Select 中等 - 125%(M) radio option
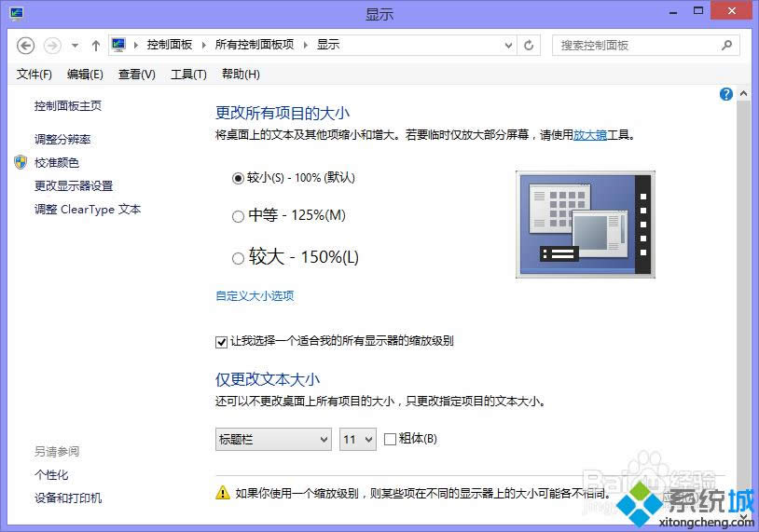The height and width of the screenshot is (532, 759). (238, 216)
